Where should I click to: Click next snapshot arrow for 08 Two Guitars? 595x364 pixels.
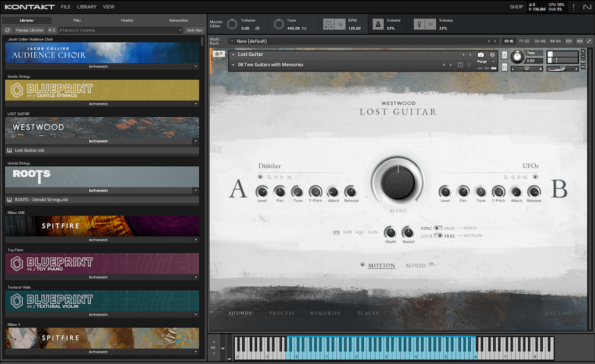pos(451,65)
